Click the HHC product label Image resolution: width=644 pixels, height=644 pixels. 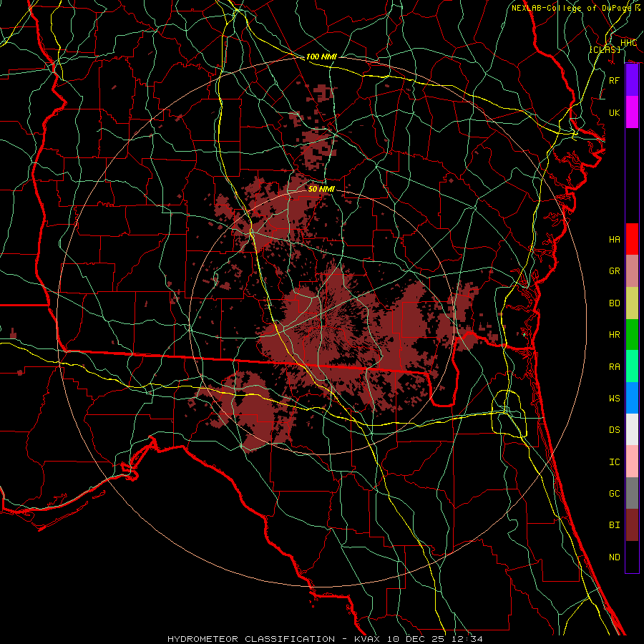[x=628, y=43]
